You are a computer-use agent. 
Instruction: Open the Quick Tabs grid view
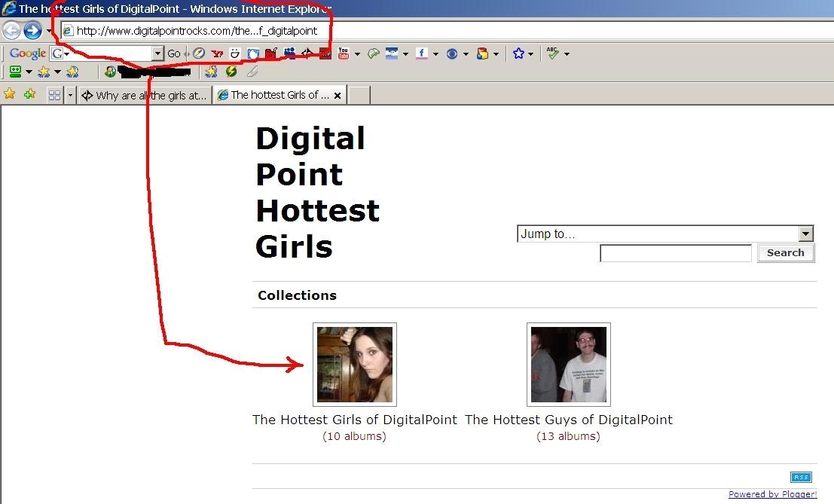coord(54,96)
